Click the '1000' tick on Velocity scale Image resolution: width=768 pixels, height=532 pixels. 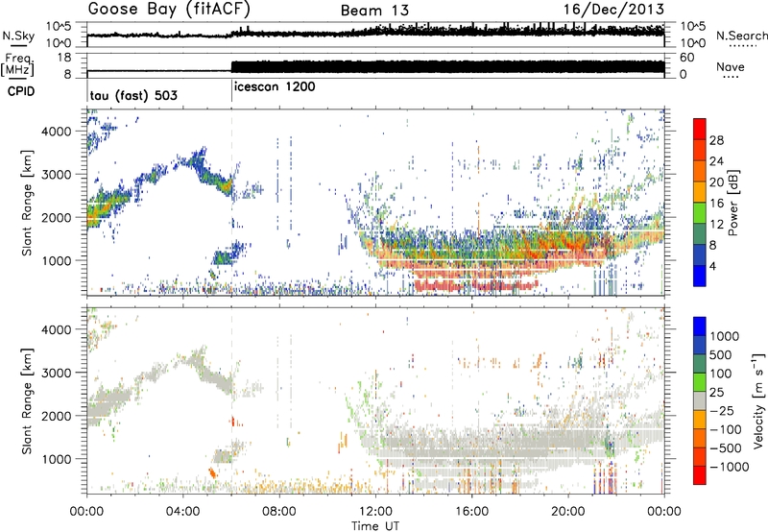725,336
